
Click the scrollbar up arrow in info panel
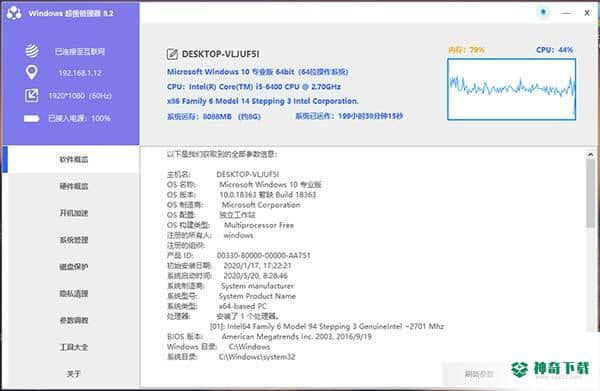pos(590,155)
